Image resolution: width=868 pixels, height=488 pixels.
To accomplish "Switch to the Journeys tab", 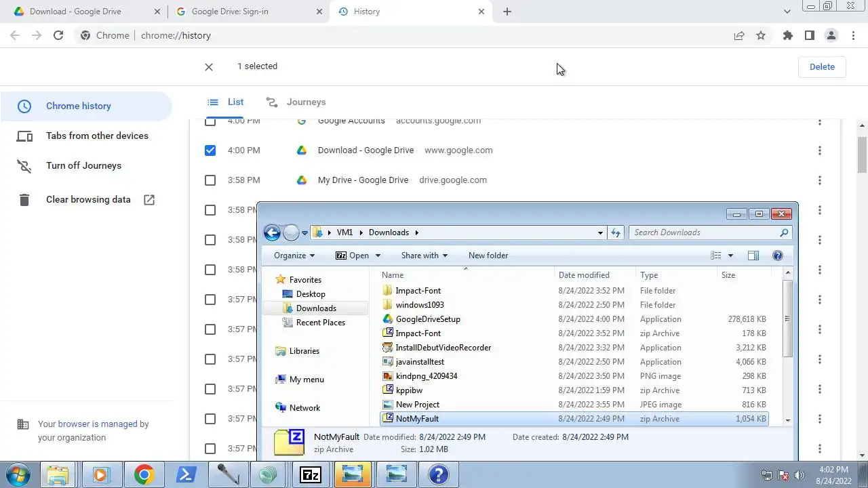I will pyautogui.click(x=296, y=102).
